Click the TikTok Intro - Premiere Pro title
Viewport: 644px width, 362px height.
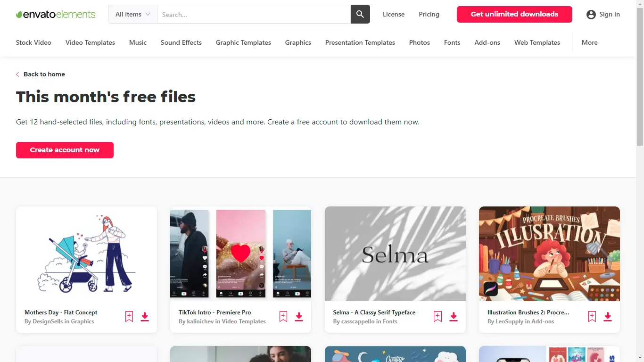pos(215,312)
